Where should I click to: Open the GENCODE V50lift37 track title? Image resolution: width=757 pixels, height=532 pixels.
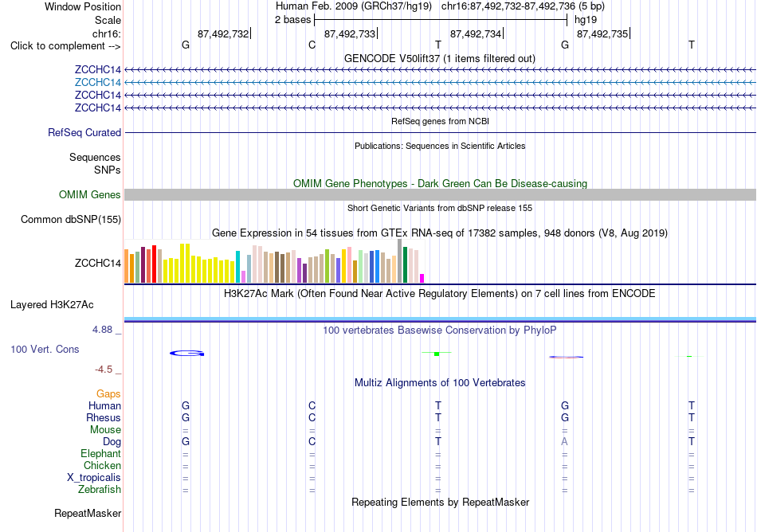coord(439,59)
